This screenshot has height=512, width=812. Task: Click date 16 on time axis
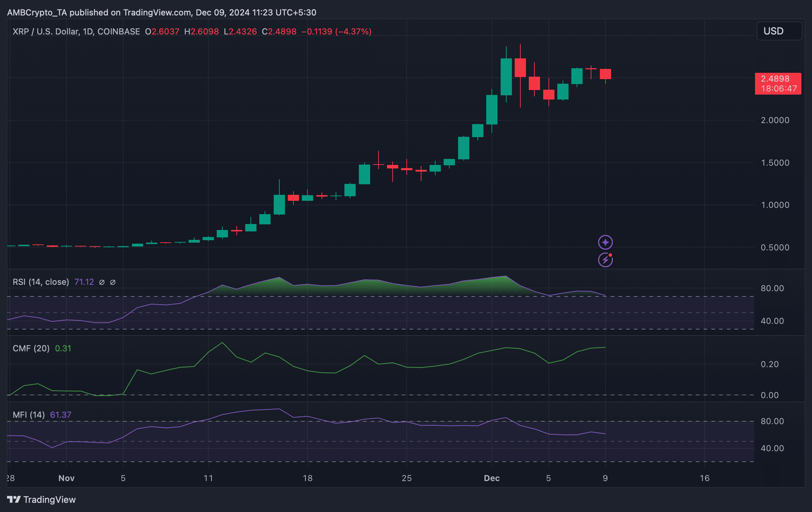[x=705, y=478]
